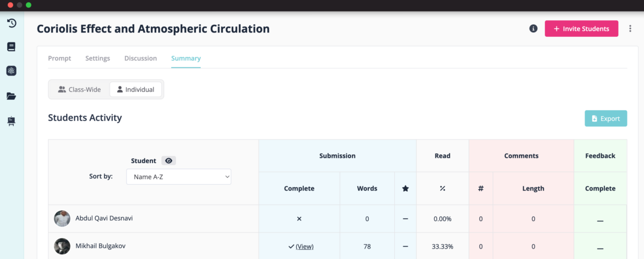The height and width of the screenshot is (259, 644).
Task: View Mikhail Bulgakov's submission
Action: point(304,247)
